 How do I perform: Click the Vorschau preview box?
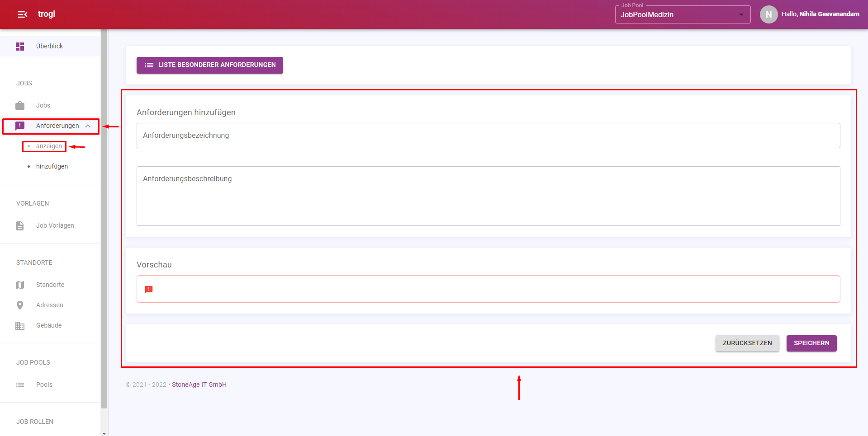[489, 289]
